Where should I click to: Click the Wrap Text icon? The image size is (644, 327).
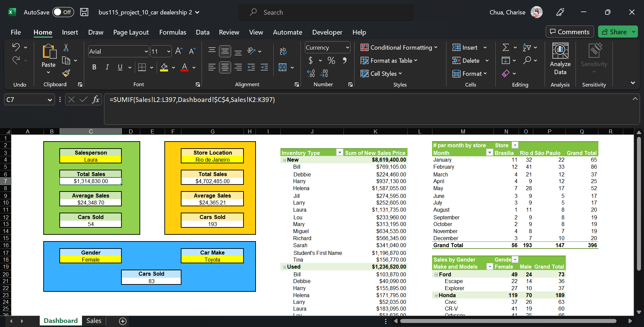(283, 51)
